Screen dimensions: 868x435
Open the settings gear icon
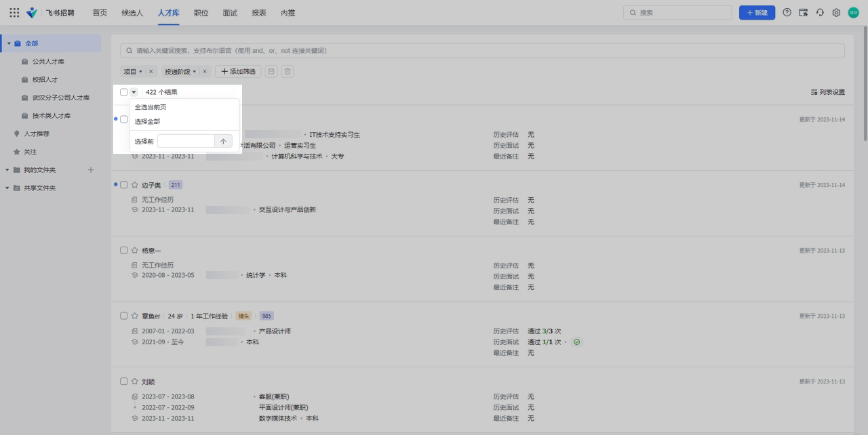point(836,13)
